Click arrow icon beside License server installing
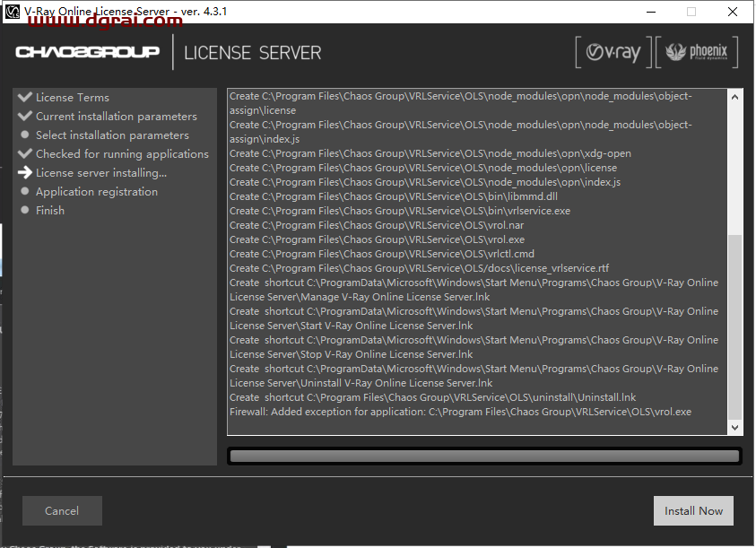This screenshot has width=756, height=548. tap(24, 173)
